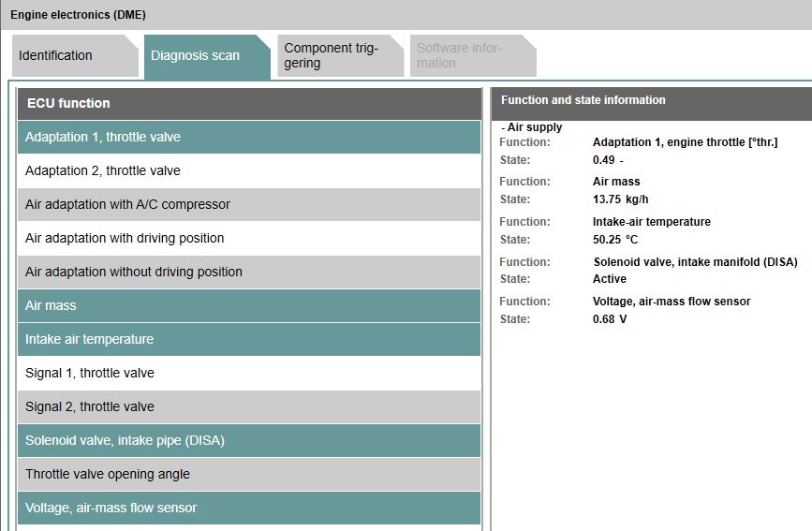Select Air adaptation with A/C compressor
812x531 pixels.
pyautogui.click(x=248, y=204)
